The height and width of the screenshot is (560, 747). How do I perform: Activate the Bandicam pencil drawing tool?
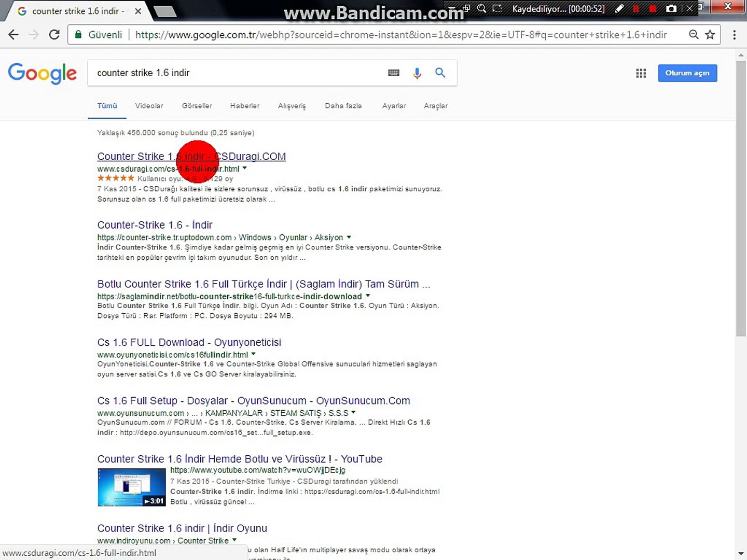tap(619, 8)
